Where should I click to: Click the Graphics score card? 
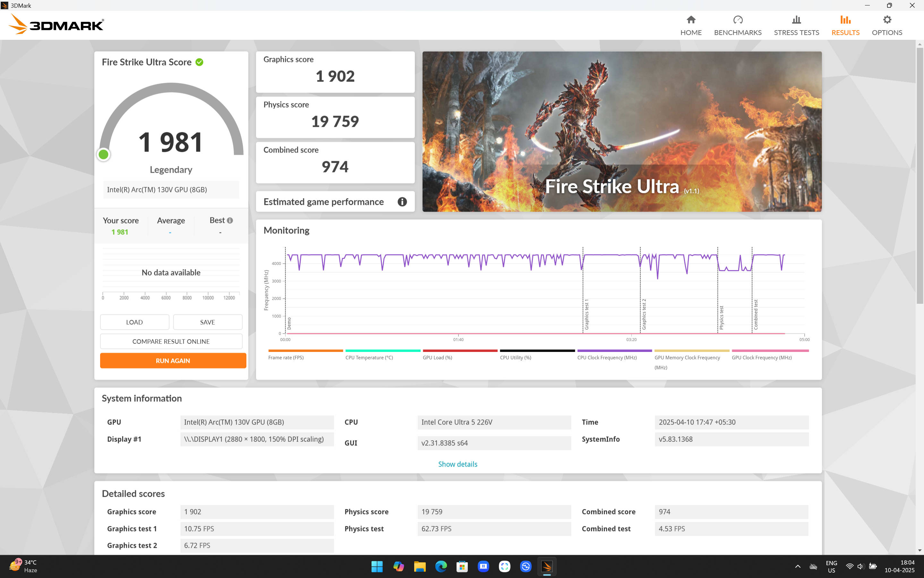335,72
